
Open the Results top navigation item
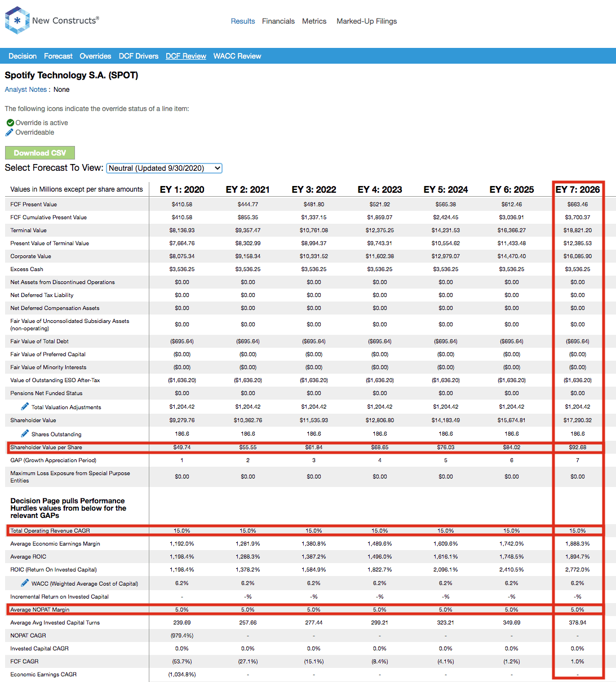coord(243,21)
